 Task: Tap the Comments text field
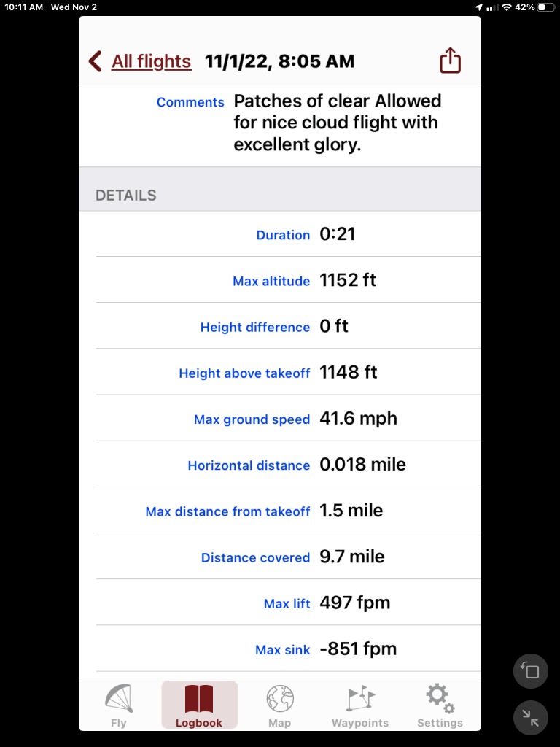(x=338, y=123)
